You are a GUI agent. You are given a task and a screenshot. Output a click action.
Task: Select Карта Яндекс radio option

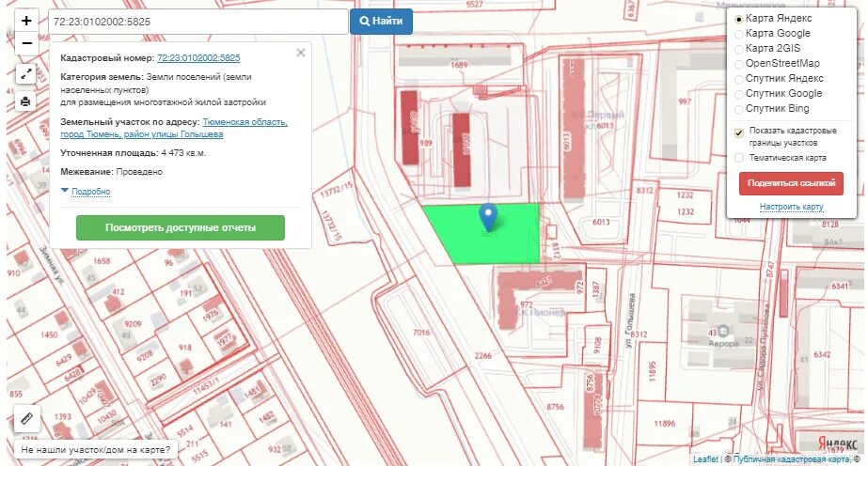tap(738, 19)
